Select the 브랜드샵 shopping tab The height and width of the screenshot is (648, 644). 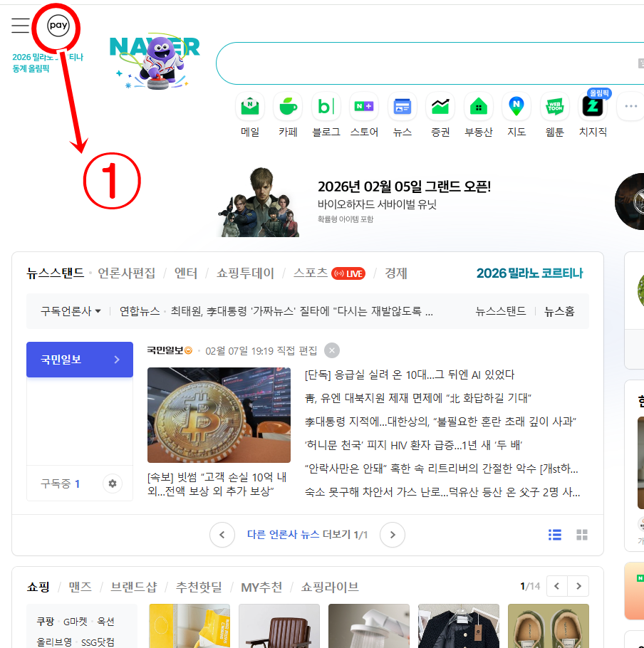134,587
